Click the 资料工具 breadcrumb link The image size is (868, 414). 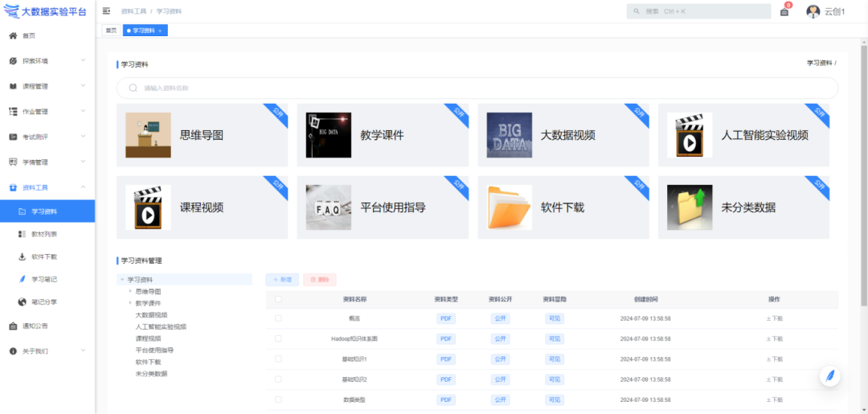point(133,11)
